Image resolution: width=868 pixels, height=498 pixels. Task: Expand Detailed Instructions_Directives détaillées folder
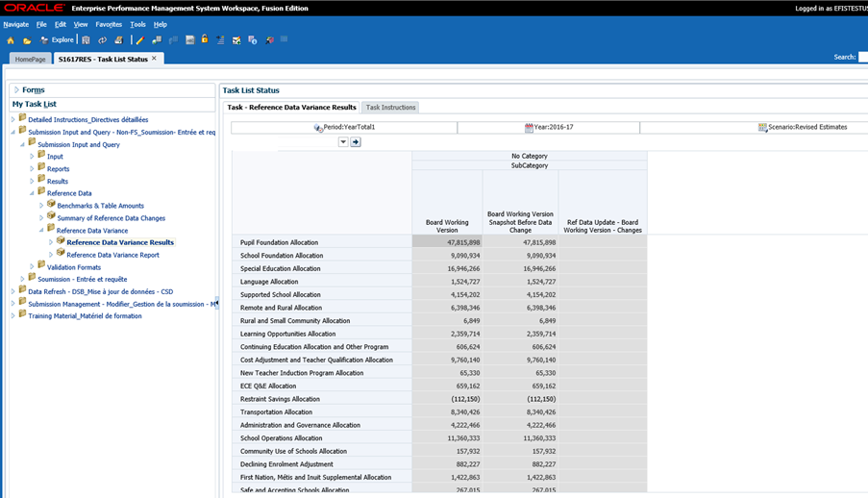(13, 119)
